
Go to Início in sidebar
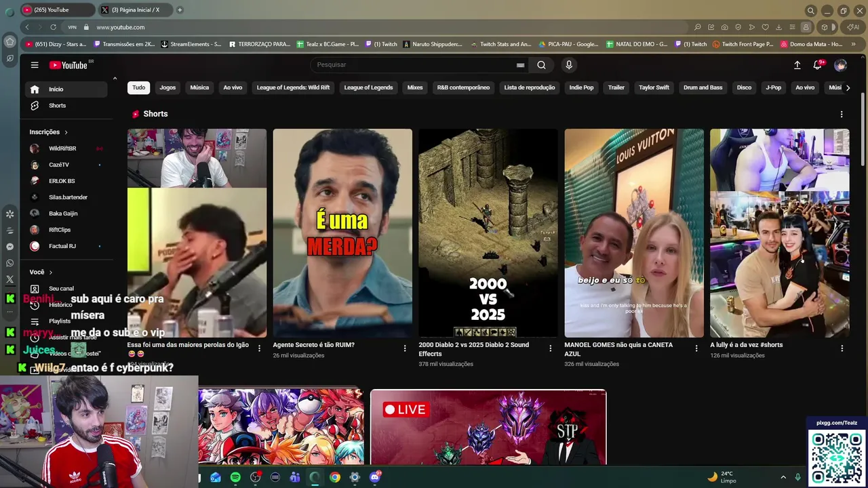tap(67, 89)
